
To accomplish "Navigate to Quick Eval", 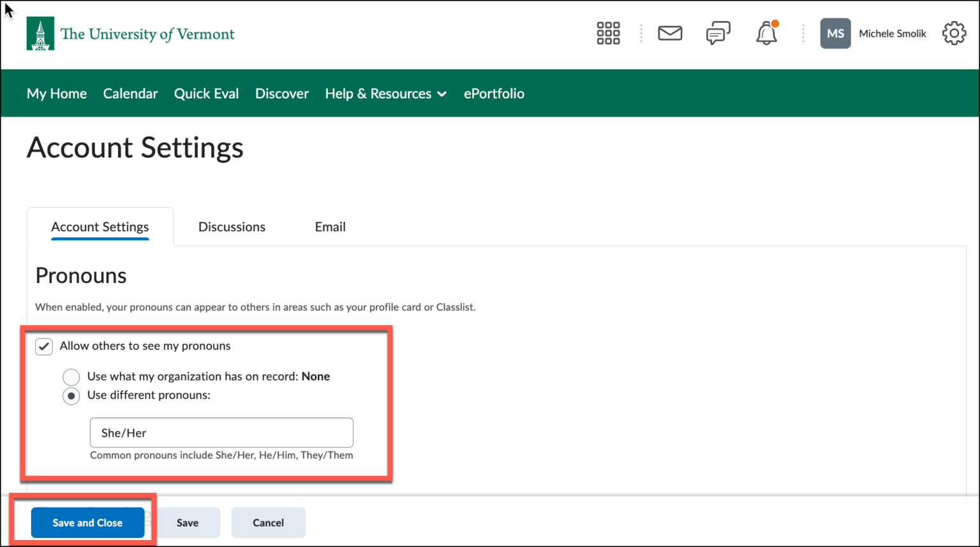I will (206, 93).
